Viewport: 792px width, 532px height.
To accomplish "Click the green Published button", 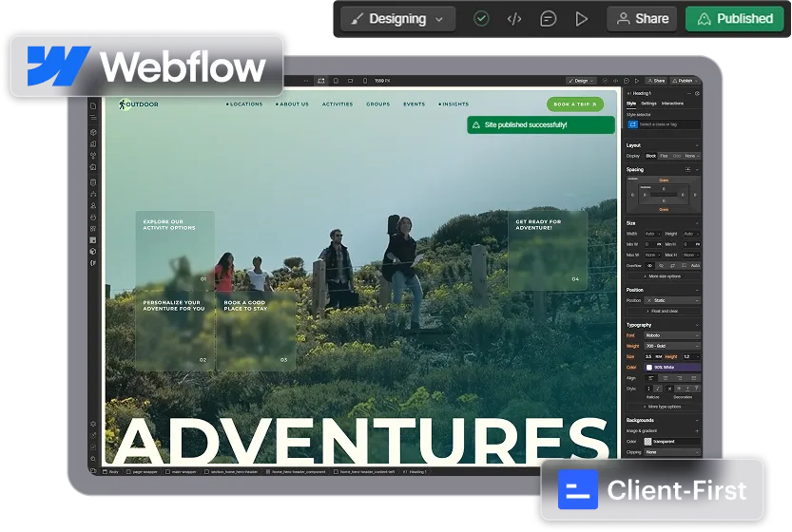I will click(735, 19).
